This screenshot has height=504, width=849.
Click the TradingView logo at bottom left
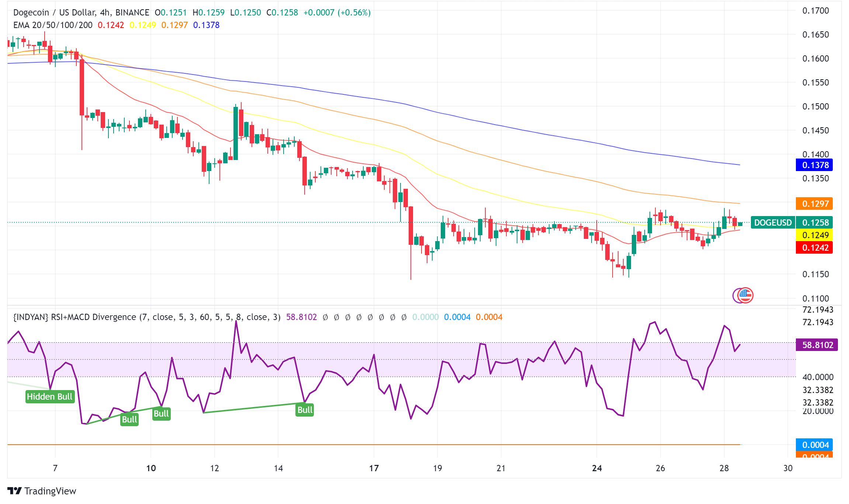click(42, 491)
